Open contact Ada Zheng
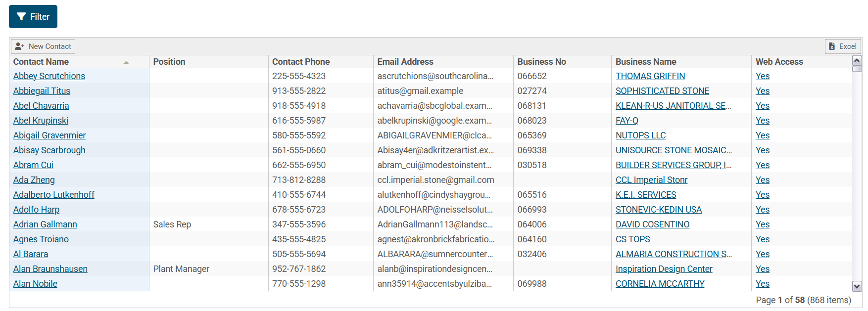868x311 pixels. tap(34, 180)
